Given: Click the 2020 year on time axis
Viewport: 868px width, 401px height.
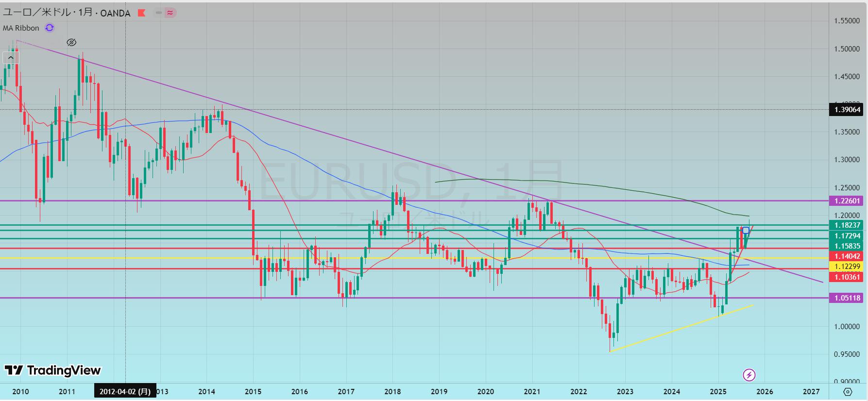Looking at the screenshot, I should click(x=485, y=392).
